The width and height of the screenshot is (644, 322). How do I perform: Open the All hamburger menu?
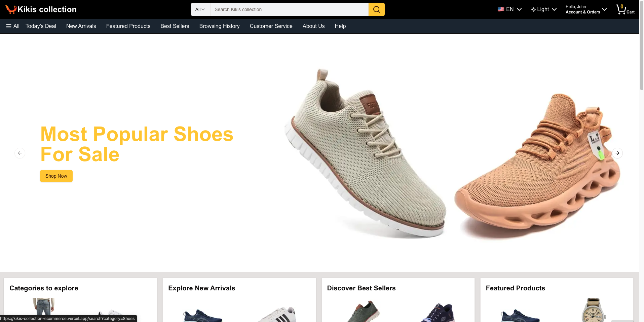[13, 26]
